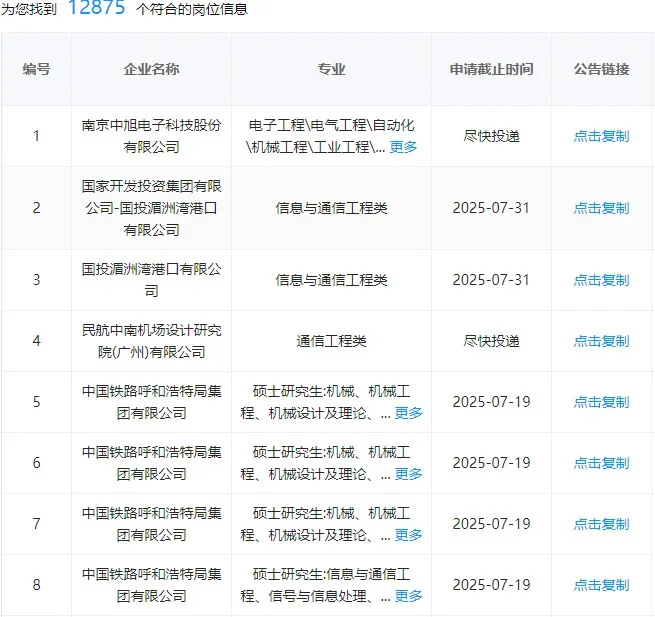
Task: Click the 编号 column header
Action: point(36,69)
